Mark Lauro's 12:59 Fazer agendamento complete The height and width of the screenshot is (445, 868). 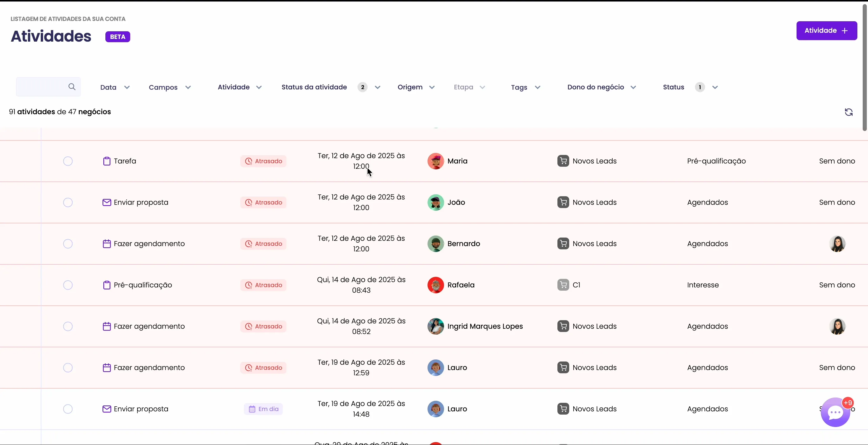tap(68, 367)
